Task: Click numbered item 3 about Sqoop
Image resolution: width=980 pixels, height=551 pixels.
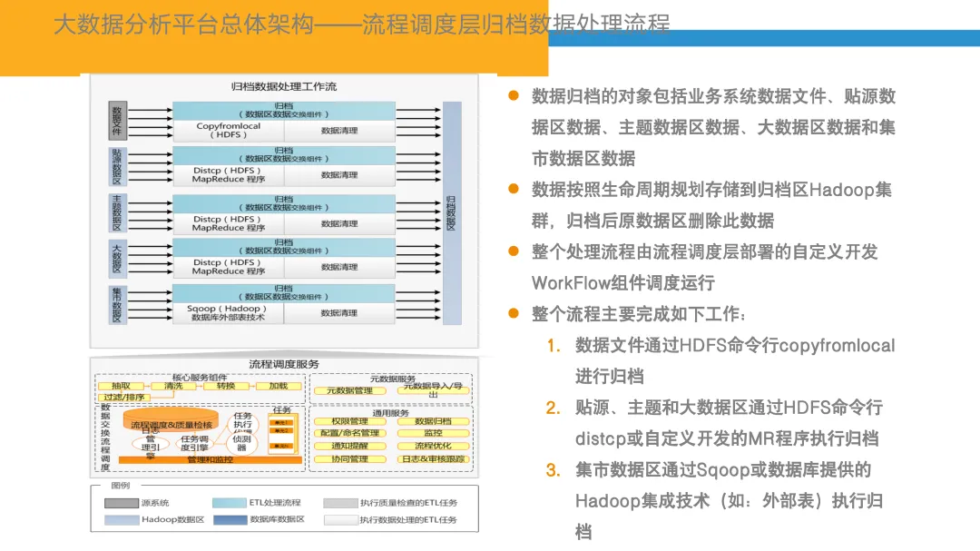Action: coord(729,501)
